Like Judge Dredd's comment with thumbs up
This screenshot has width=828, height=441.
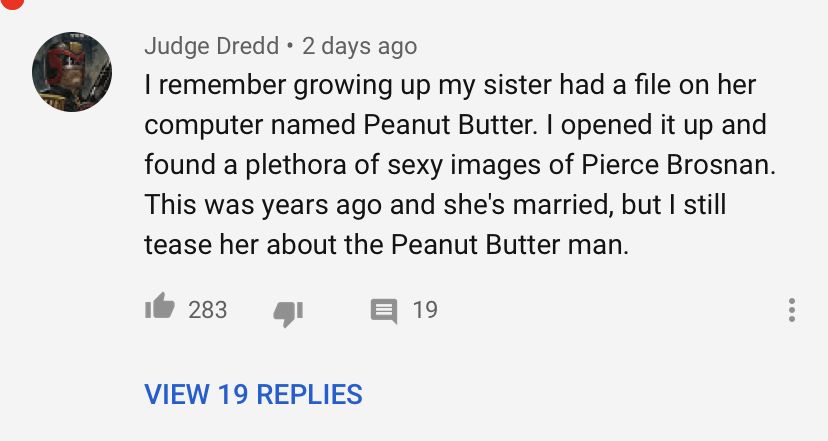click(160, 309)
